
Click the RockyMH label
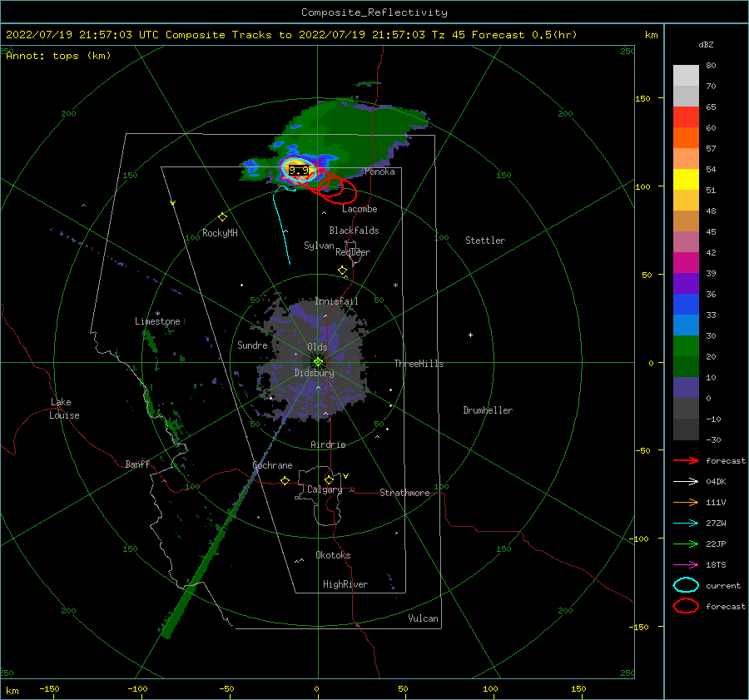click(220, 233)
